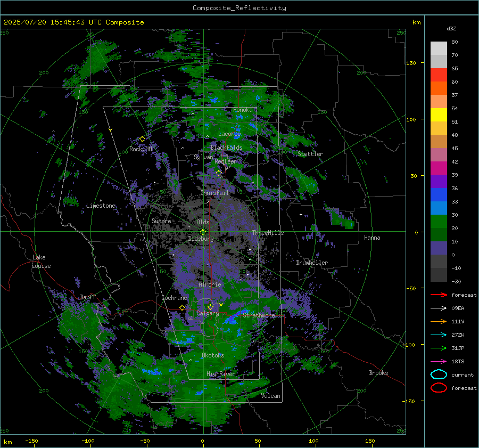The height and width of the screenshot is (448, 479).
Task: Click the Banff label
Action: click(88, 297)
